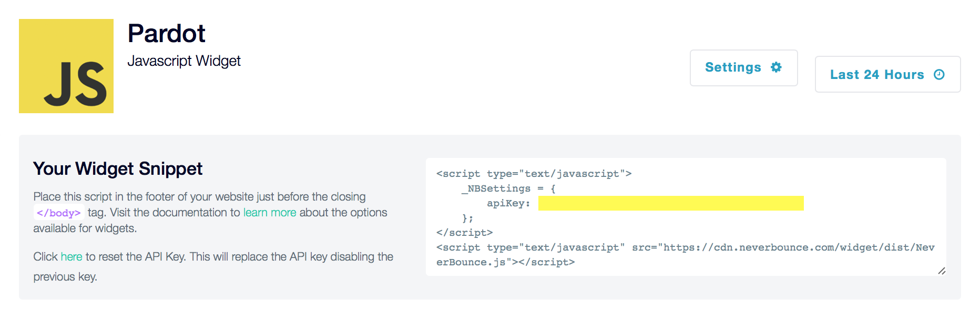The width and height of the screenshot is (980, 318).
Task: Click the 'erBounce.js"></script>' last snippet line
Action: coord(506,262)
